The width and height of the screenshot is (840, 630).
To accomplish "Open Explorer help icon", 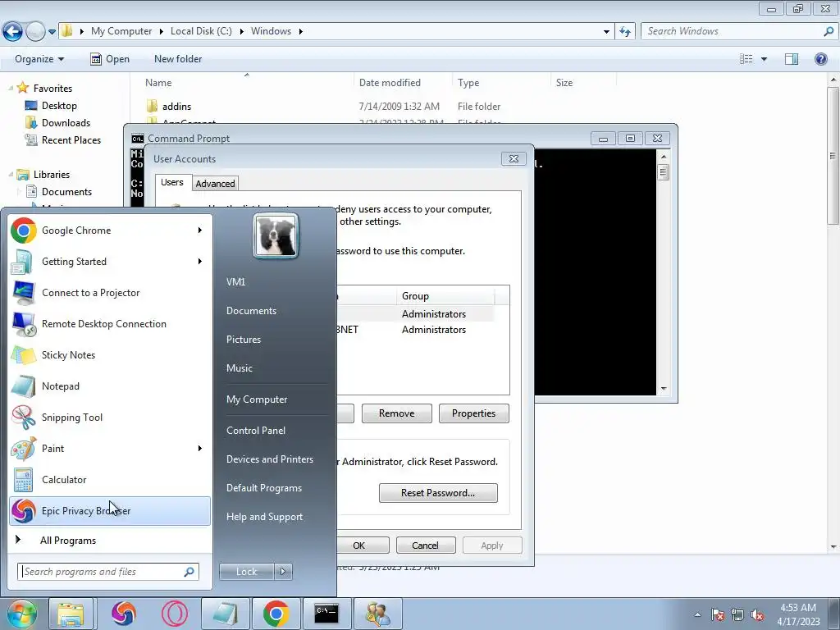I will (820, 59).
